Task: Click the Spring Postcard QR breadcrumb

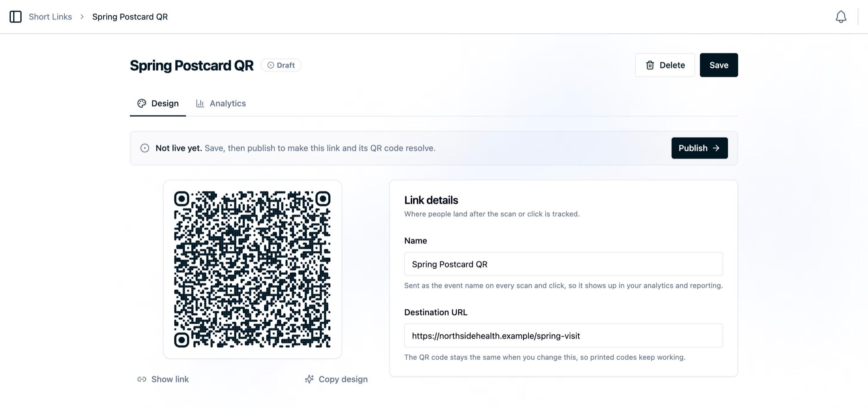Action: point(130,16)
